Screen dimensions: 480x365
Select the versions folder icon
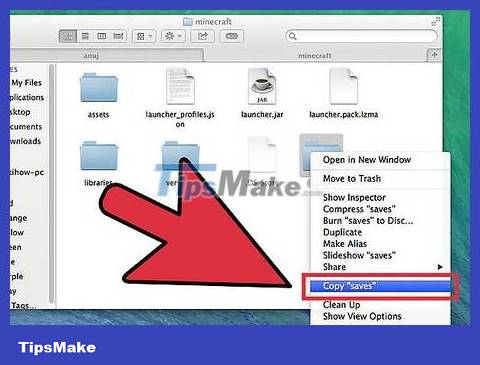pyautogui.click(x=180, y=155)
